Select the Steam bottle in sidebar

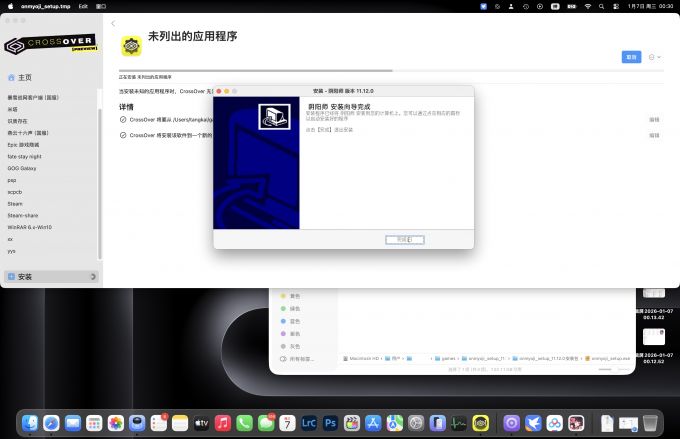[x=15, y=203]
